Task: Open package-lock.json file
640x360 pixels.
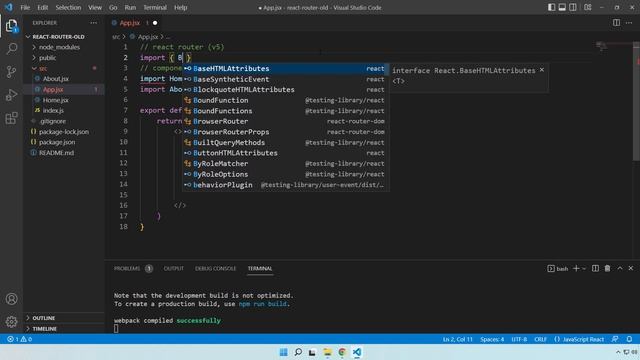Action: (x=64, y=131)
